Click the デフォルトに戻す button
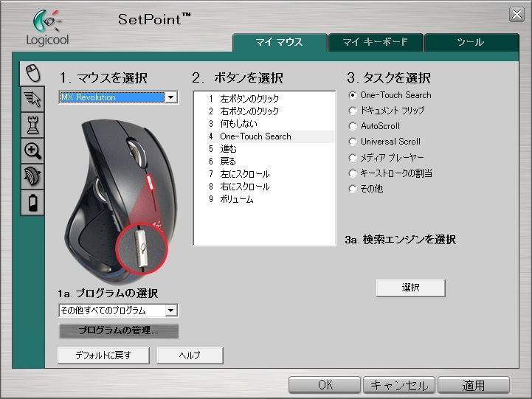532x399 pixels. (103, 355)
